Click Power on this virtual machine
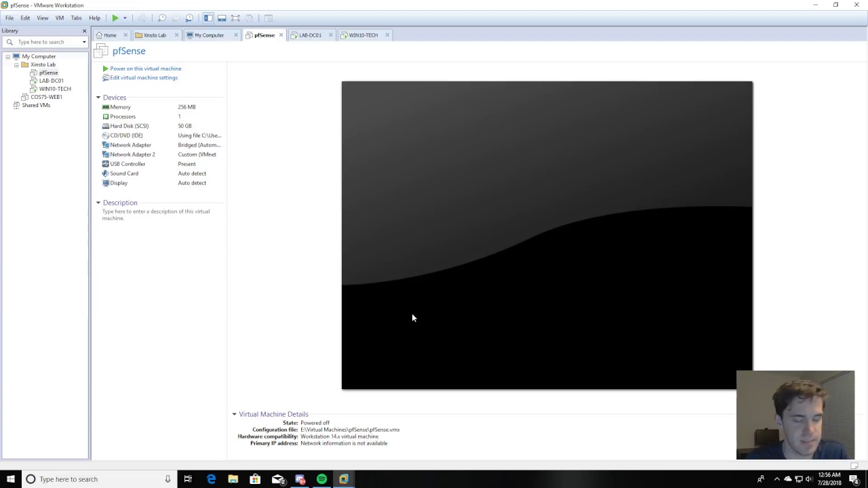Screen dimensions: 868x488 [x=145, y=68]
